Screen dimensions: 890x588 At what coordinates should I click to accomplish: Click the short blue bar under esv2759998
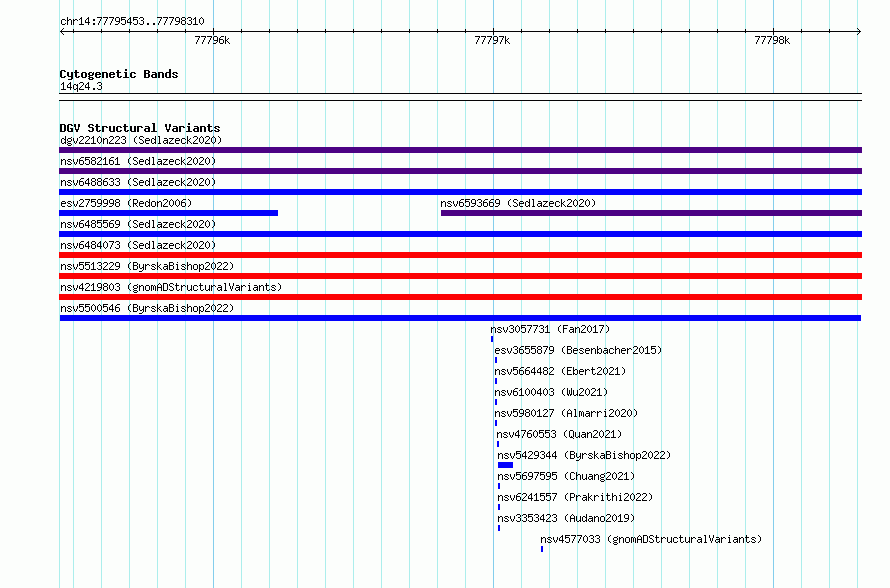(169, 213)
